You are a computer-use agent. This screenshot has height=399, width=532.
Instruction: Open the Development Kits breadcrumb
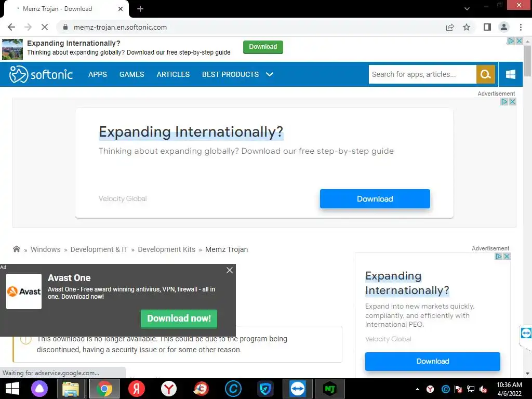(x=167, y=249)
